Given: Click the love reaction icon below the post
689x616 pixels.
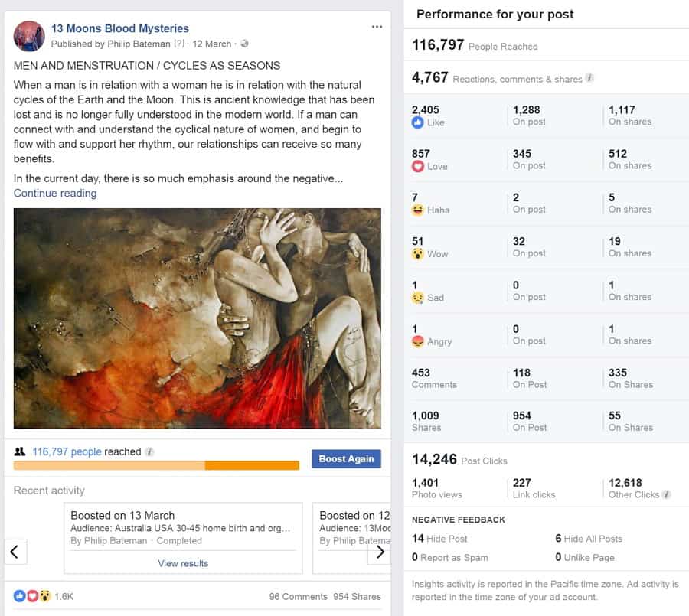Looking at the screenshot, I should (32, 596).
